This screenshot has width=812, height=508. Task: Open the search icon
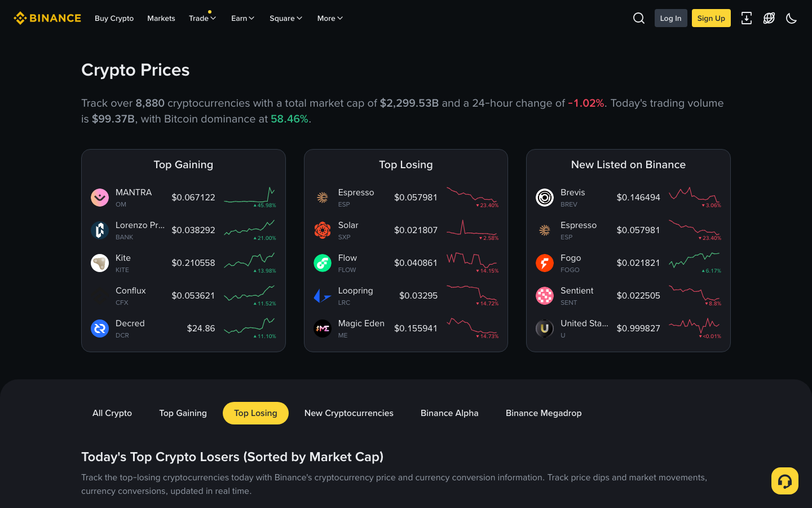[638, 18]
